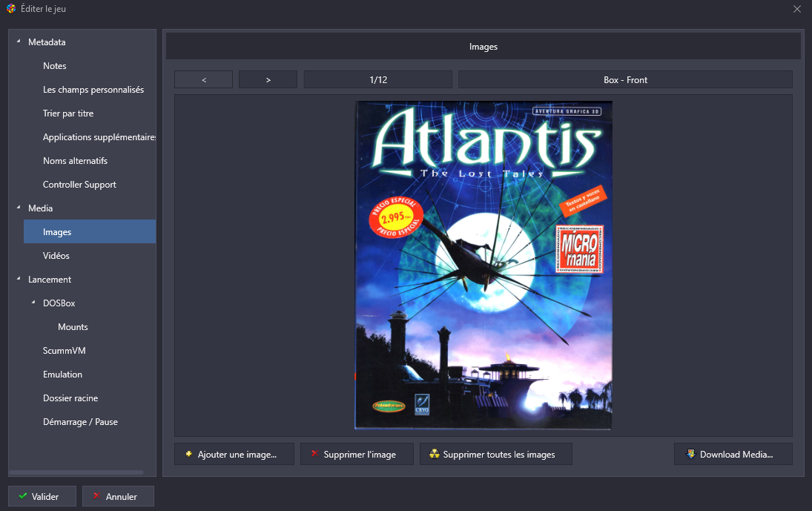812x511 pixels.
Task: Go to Dossier racine
Action: click(70, 398)
